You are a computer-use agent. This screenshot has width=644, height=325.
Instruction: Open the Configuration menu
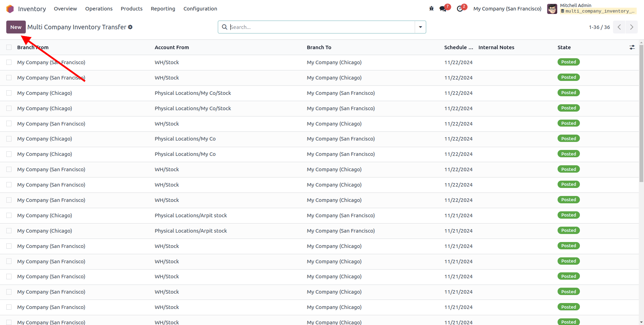tap(200, 9)
